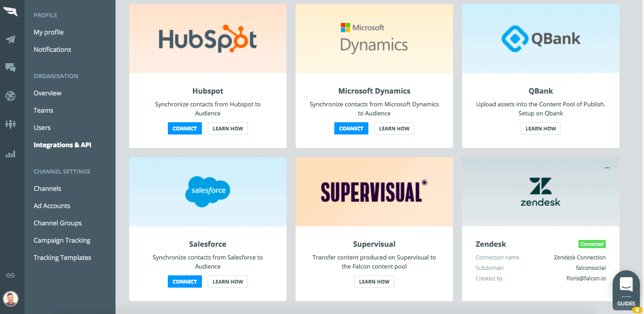Viewport: 644px width, 314px height.
Task: Connect the Salesforce integration
Action: click(185, 282)
